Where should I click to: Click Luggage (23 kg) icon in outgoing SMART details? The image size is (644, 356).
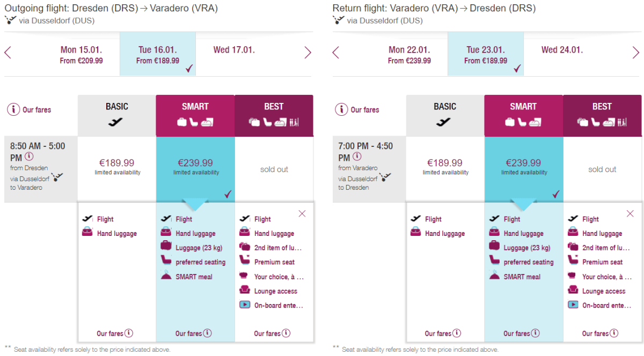click(x=166, y=247)
